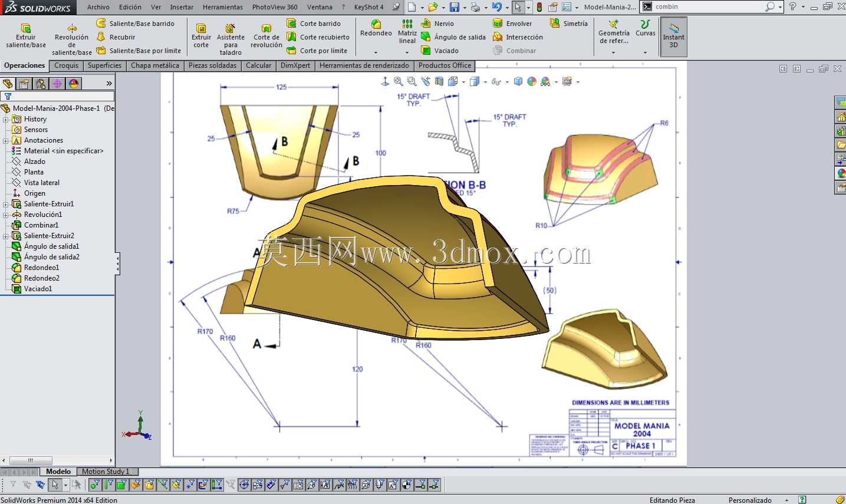Click Zoom to fit icon in view toolbar
The height and width of the screenshot is (504, 846).
click(398, 82)
